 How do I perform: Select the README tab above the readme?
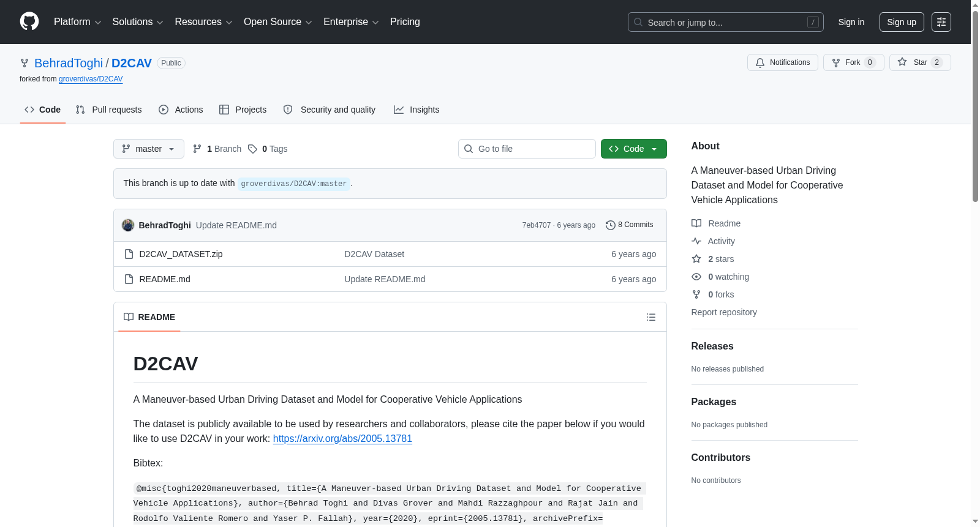point(149,317)
